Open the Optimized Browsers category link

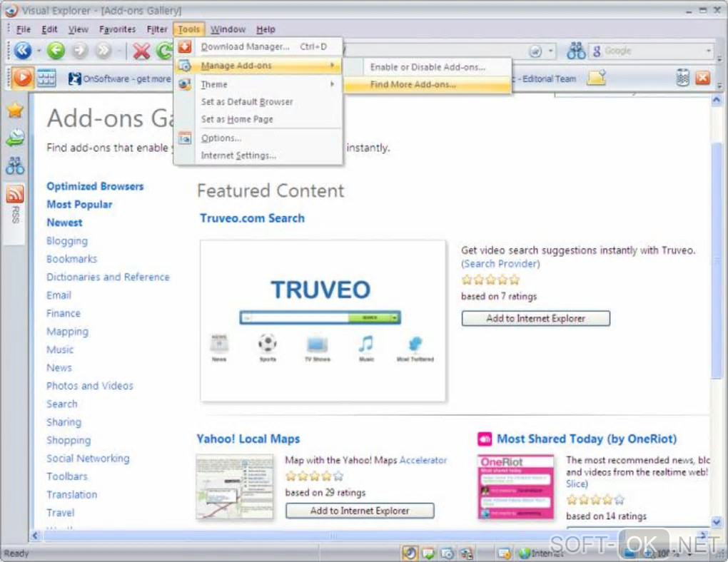click(95, 186)
